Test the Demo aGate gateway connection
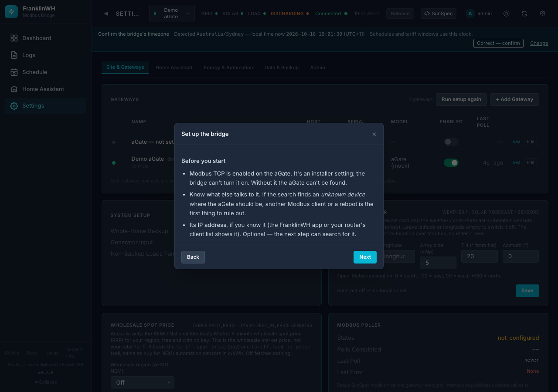 click(x=516, y=162)
